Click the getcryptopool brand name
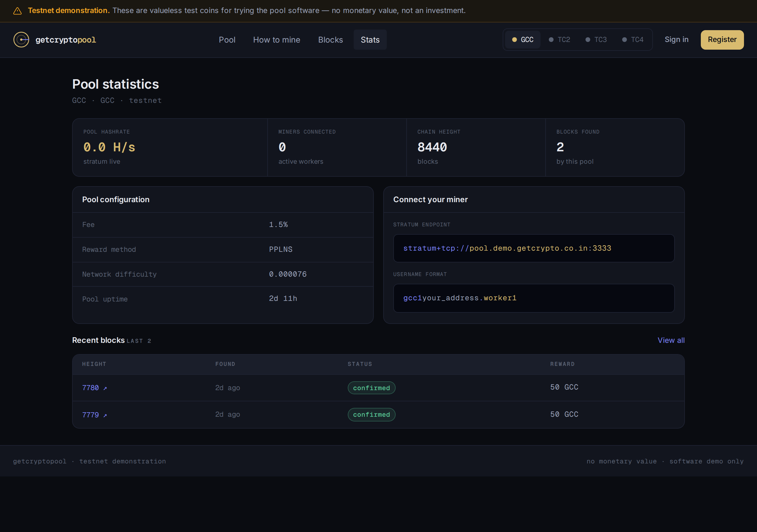Viewport: 757px width, 532px height. [66, 40]
